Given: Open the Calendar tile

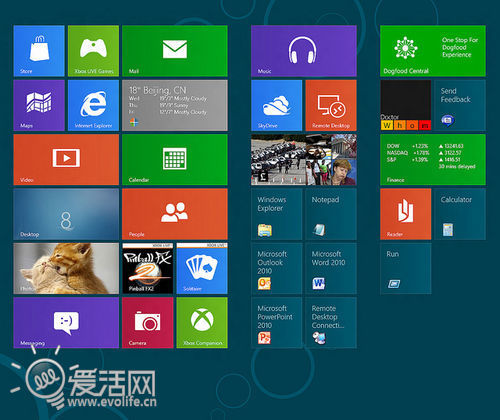Looking at the screenshot, I should (x=175, y=160).
